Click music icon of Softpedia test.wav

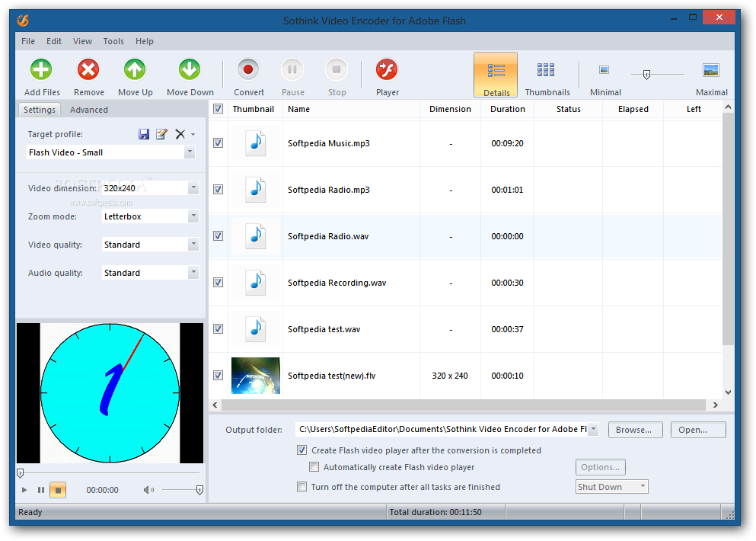coord(256,328)
